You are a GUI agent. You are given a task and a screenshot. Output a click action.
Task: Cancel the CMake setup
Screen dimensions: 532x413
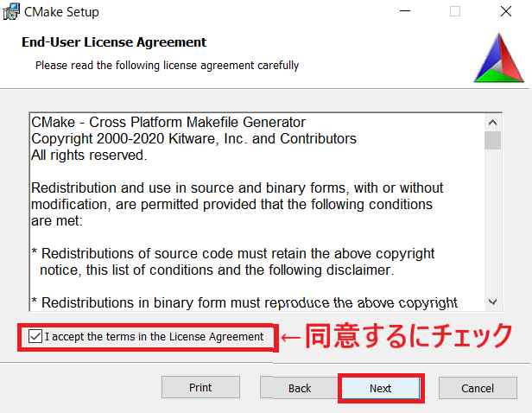point(478,388)
